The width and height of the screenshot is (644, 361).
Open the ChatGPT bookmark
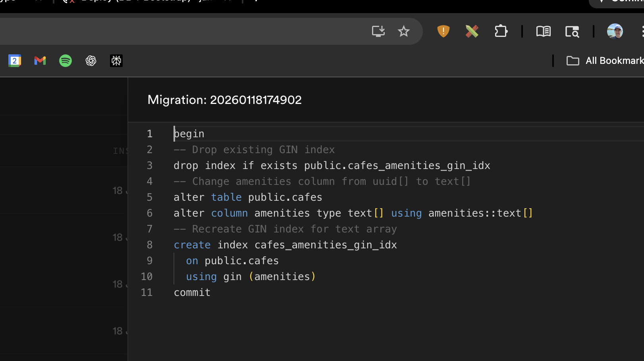(91, 61)
